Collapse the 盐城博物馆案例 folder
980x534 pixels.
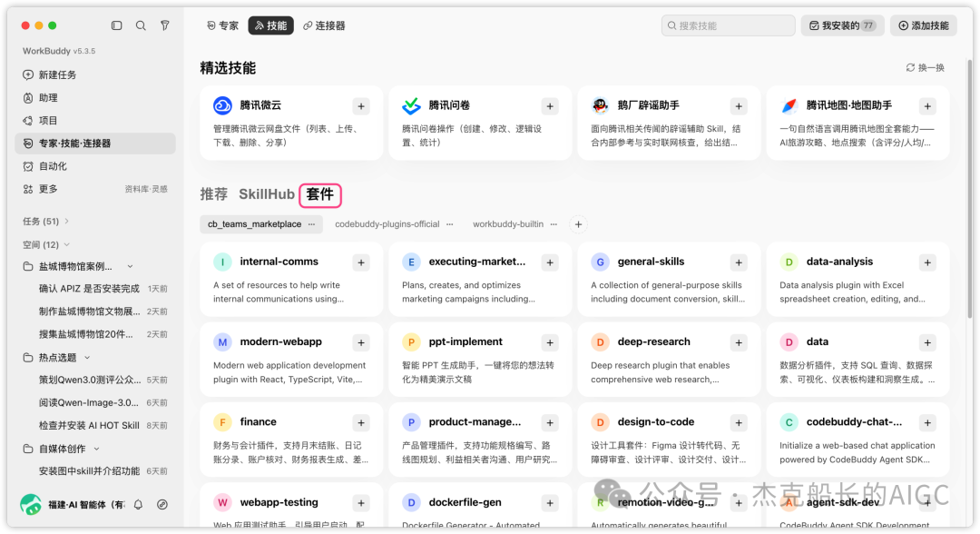coord(130,266)
